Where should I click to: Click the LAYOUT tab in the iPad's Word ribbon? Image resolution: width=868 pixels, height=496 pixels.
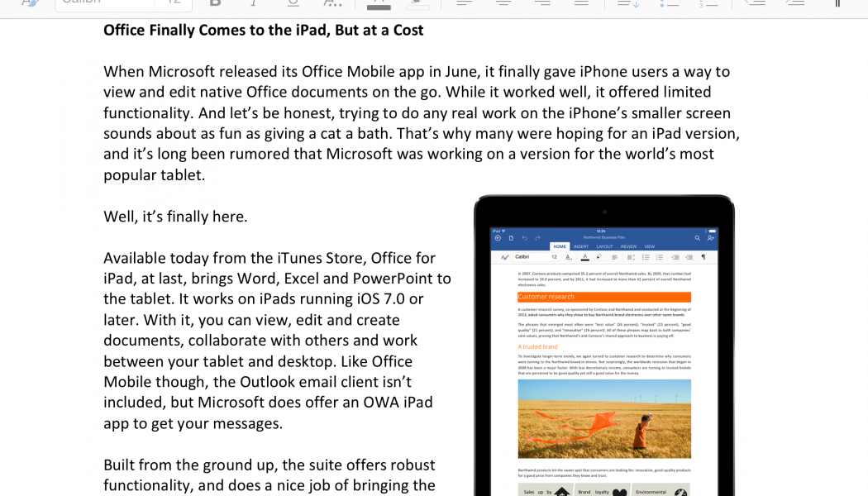[604, 246]
